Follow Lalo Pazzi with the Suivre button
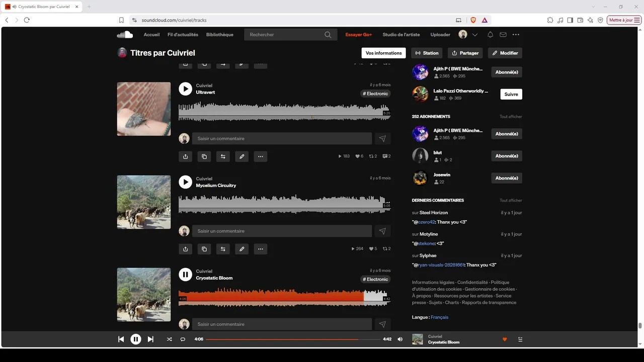 click(x=511, y=94)
